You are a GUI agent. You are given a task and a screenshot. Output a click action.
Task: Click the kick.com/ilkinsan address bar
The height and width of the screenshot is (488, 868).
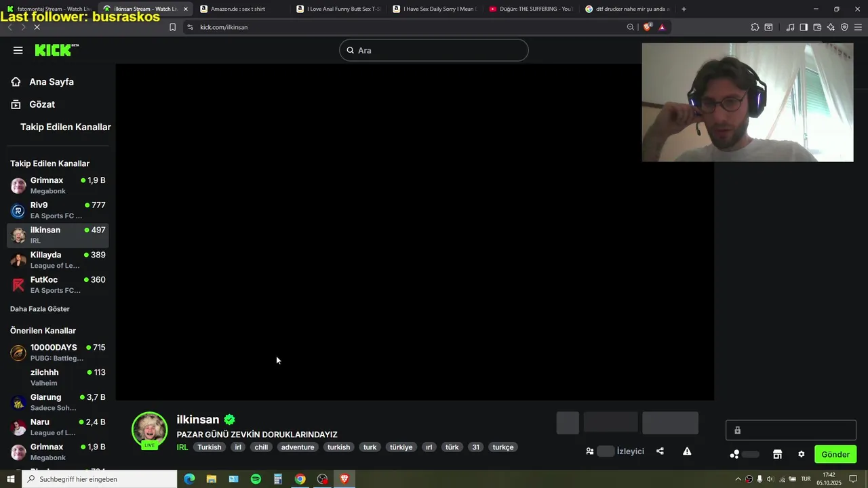coord(407,27)
